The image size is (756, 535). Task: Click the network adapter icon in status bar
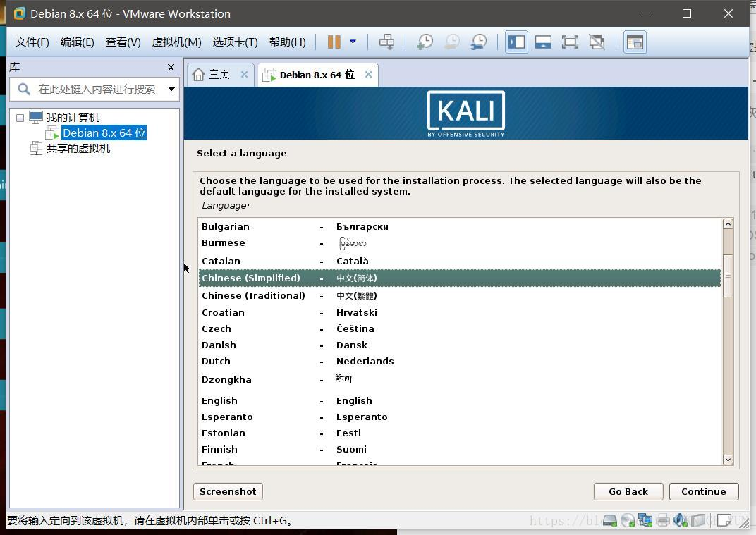645,520
